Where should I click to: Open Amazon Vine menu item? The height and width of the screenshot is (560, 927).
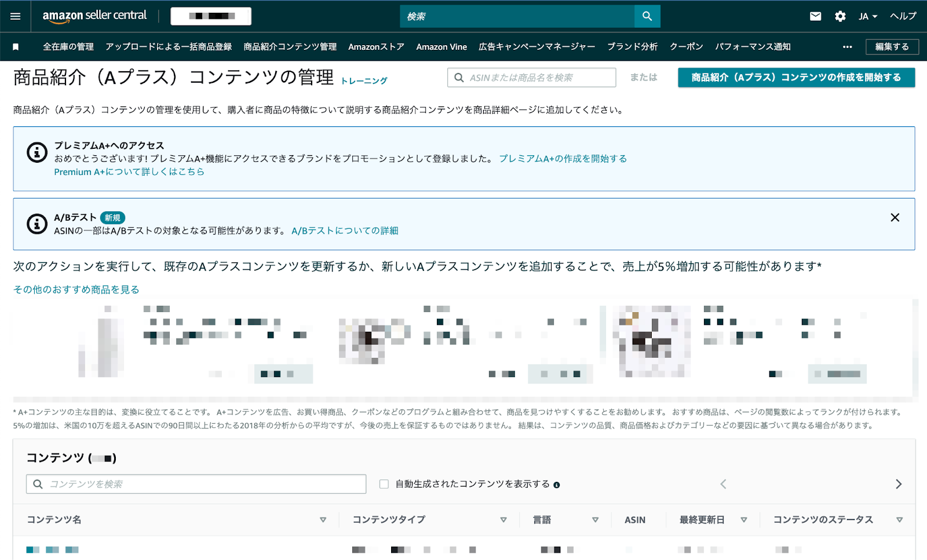click(441, 47)
